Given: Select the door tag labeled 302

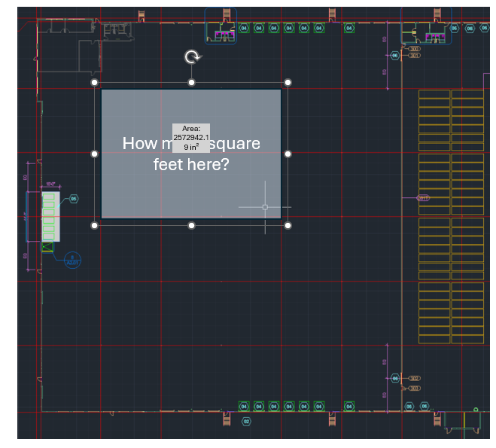Looking at the screenshot, I should [414, 379].
